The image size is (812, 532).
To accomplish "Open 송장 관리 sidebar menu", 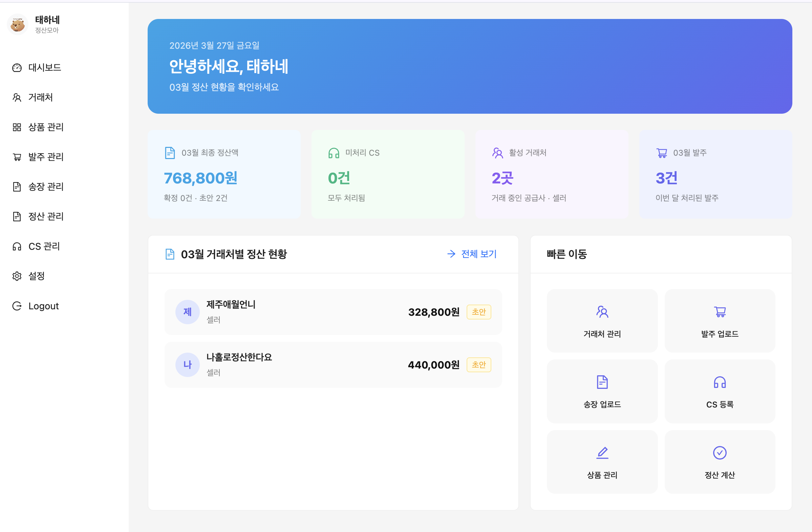I will (x=46, y=186).
